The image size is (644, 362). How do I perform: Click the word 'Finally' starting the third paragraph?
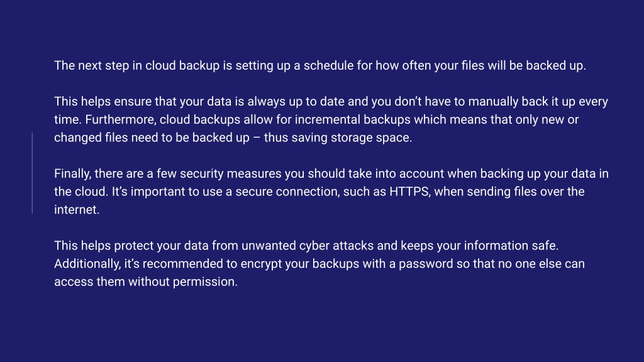[73, 173]
